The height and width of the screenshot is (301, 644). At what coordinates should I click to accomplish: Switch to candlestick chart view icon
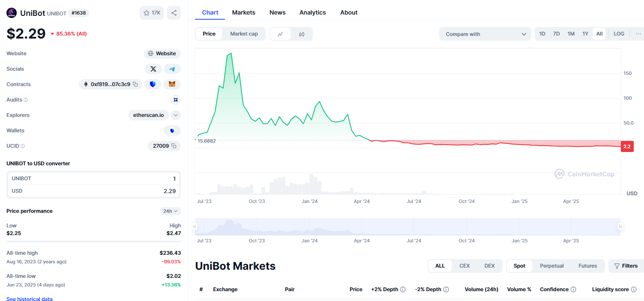pos(302,34)
